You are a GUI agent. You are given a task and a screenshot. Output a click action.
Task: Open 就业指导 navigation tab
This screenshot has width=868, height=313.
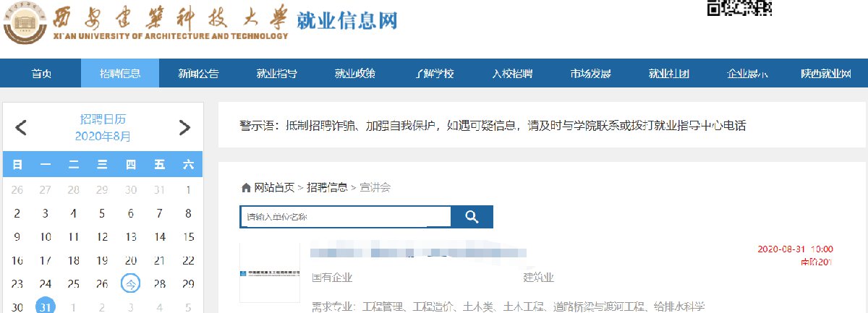point(276,74)
